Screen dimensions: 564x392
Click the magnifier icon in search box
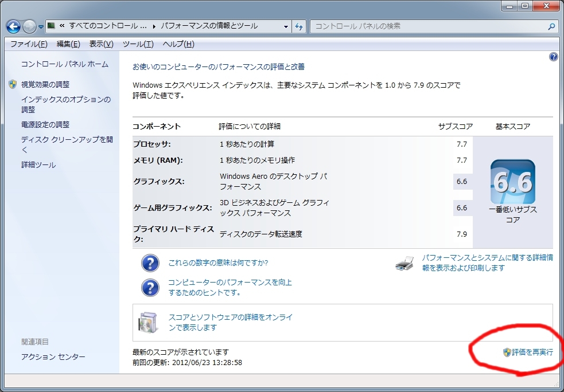coord(551,26)
